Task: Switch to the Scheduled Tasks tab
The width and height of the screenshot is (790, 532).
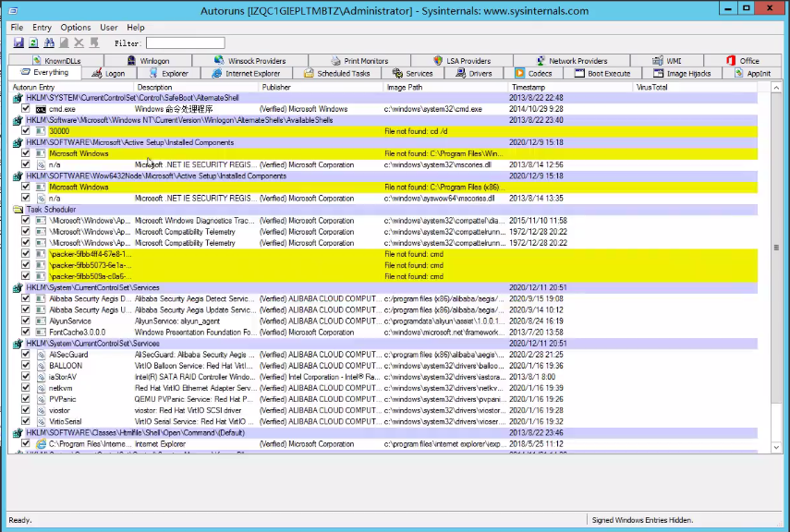Action: pos(337,73)
